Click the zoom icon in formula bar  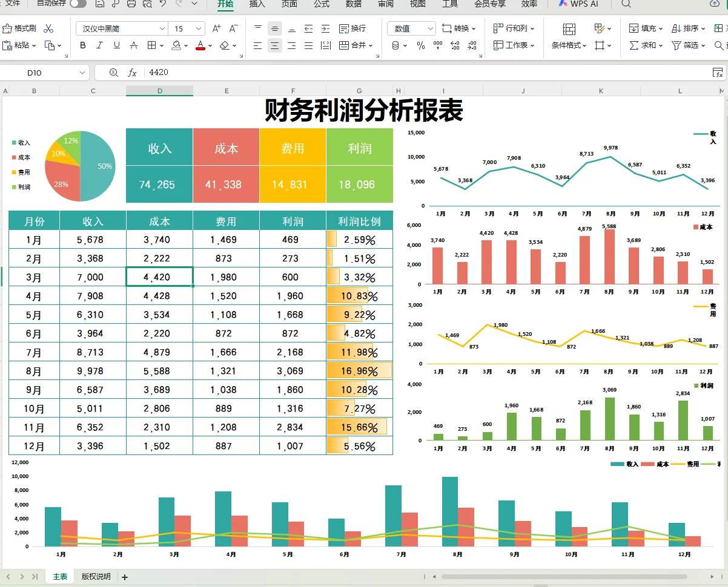click(x=113, y=73)
